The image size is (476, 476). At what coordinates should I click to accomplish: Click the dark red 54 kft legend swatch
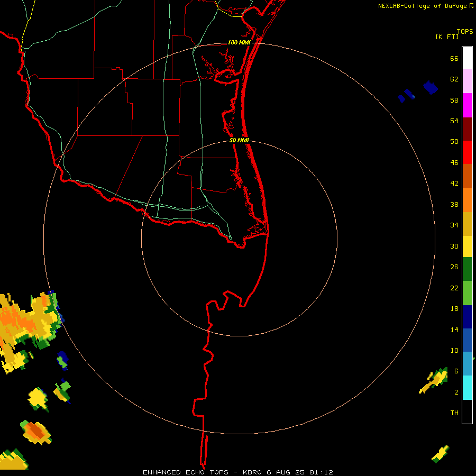tap(467, 129)
